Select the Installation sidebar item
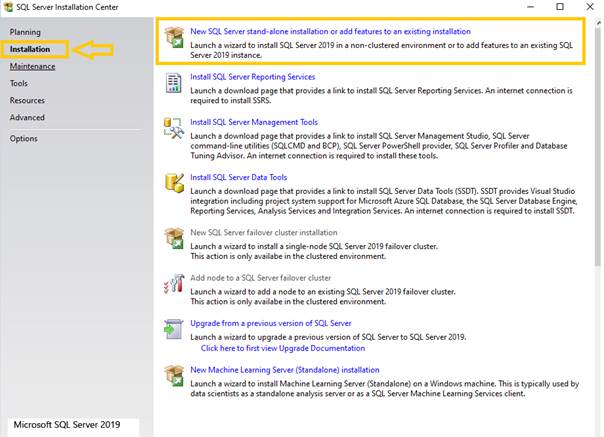 (x=30, y=49)
